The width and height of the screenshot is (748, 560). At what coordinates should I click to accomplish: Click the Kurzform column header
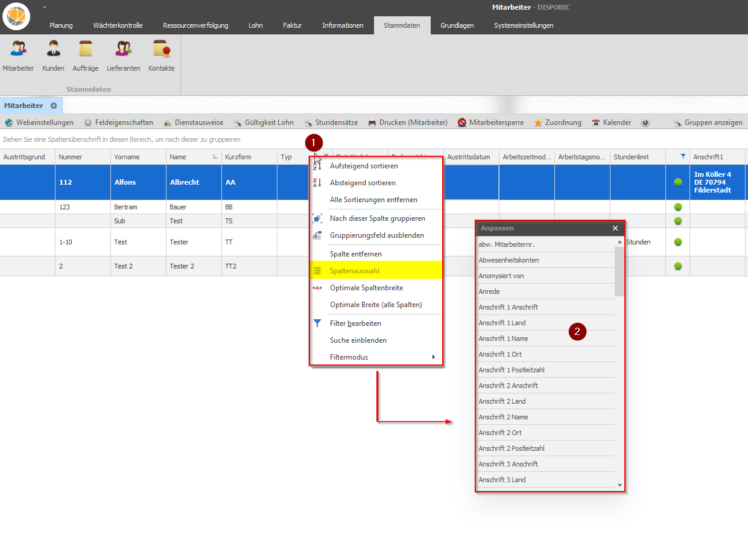[x=249, y=157]
